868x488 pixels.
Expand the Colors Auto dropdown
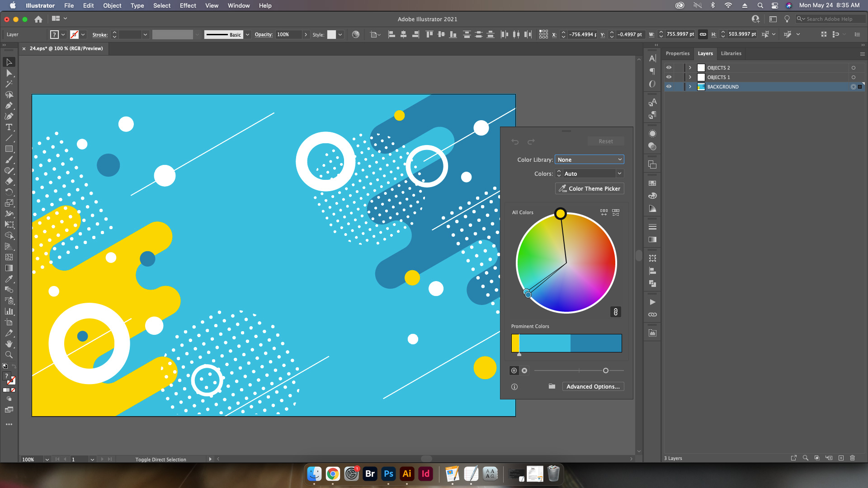click(619, 174)
